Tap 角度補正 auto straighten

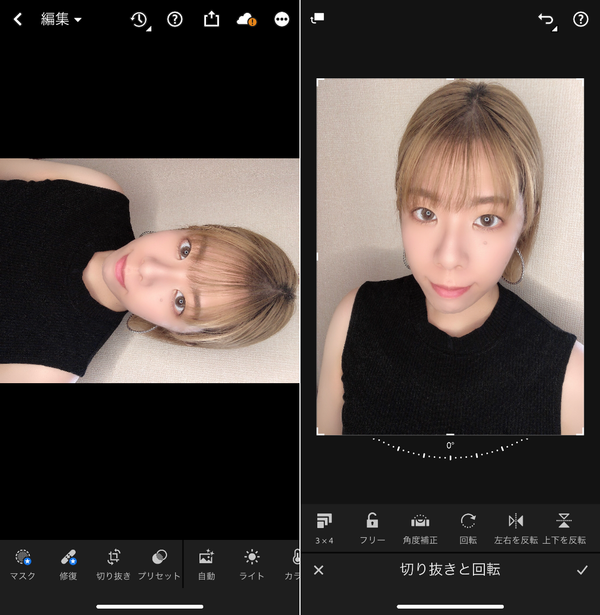(x=420, y=528)
